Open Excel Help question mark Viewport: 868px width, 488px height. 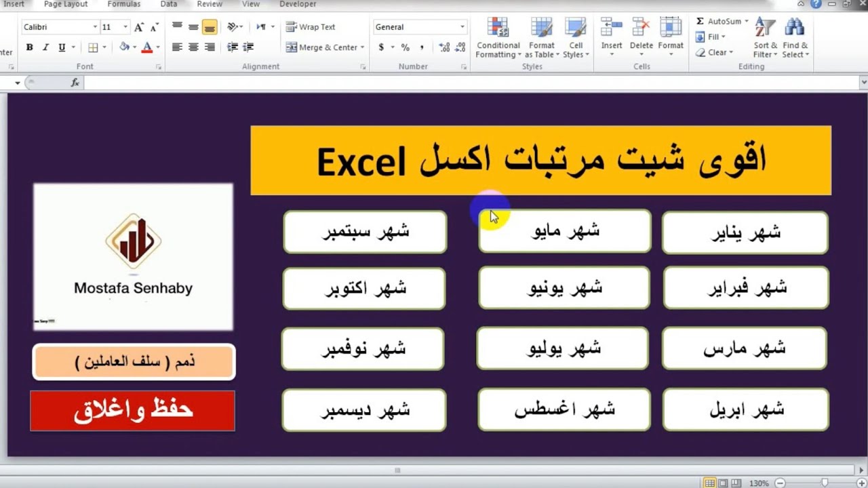(x=816, y=4)
